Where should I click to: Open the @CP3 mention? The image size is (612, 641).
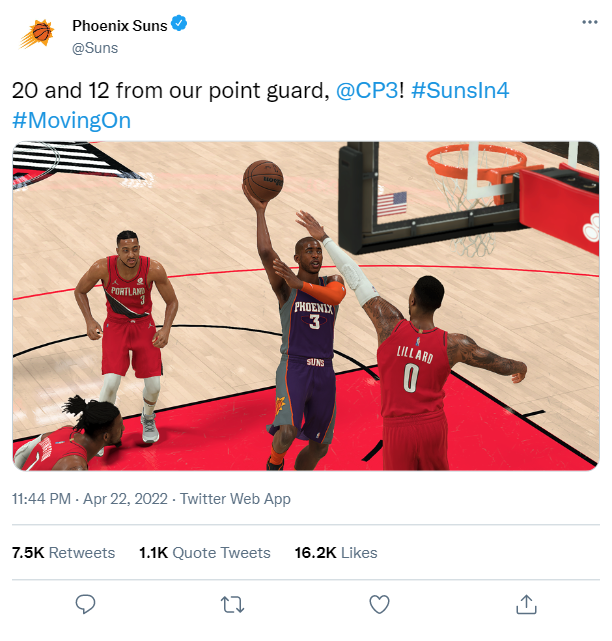pos(367,90)
